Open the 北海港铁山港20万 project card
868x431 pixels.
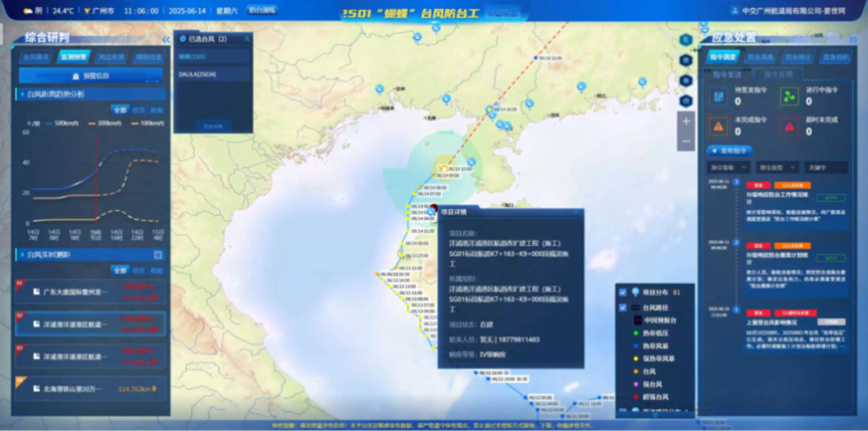(x=91, y=388)
